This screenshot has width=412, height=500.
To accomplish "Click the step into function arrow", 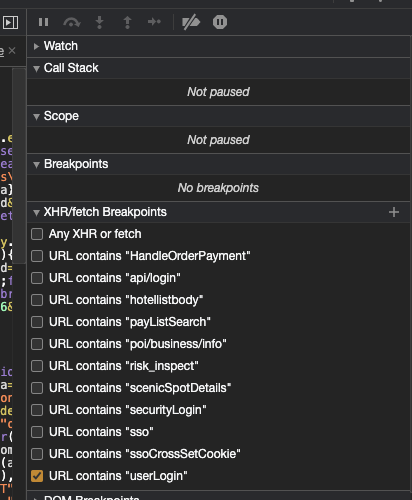I will click(99, 22).
